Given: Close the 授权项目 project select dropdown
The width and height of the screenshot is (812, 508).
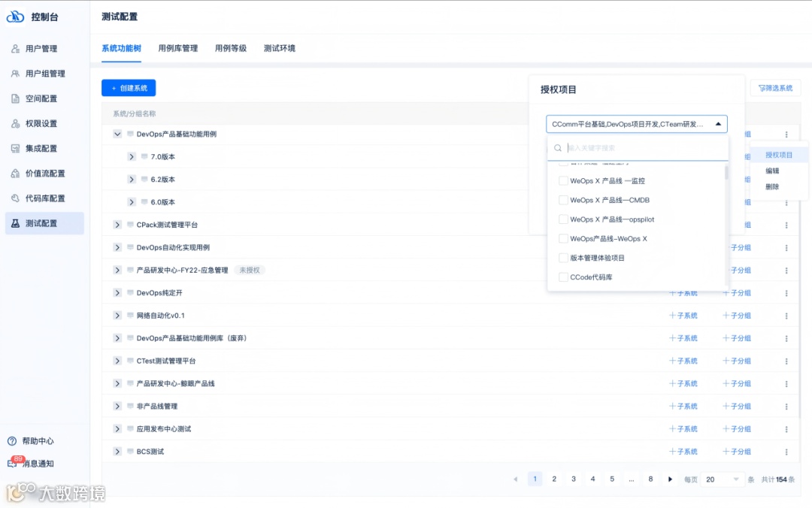Looking at the screenshot, I should pos(718,124).
